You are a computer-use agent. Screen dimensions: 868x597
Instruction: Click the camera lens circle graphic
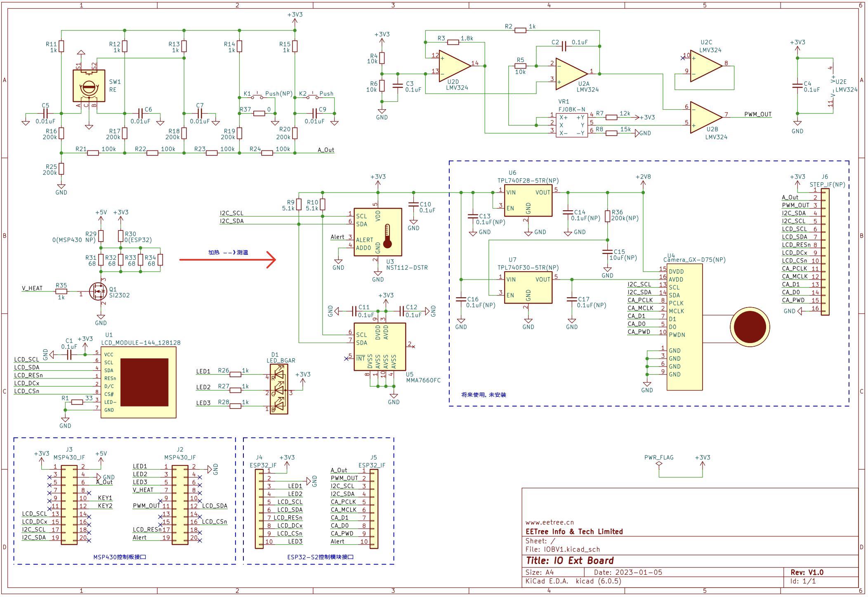[750, 327]
